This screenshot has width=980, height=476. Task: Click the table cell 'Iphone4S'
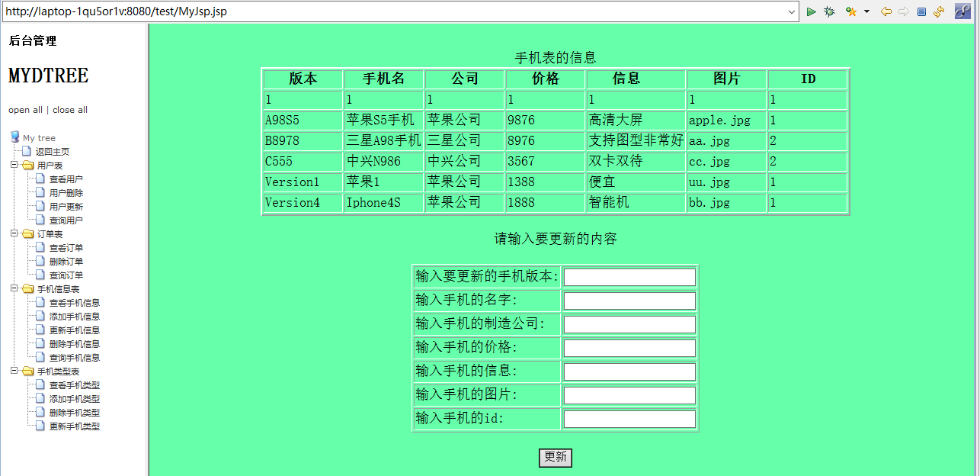click(x=384, y=203)
